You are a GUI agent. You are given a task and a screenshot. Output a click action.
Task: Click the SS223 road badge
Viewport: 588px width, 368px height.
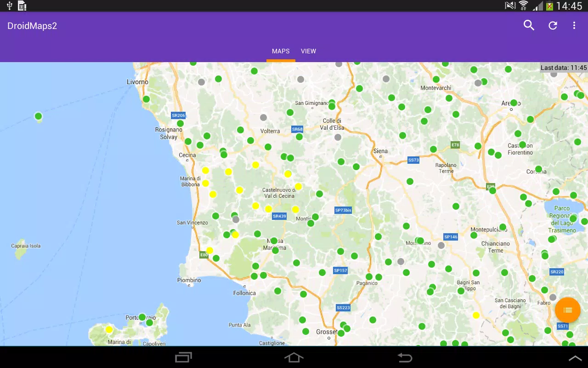(x=343, y=308)
